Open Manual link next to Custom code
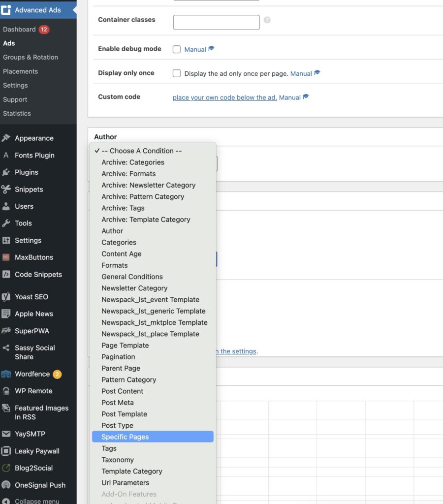The height and width of the screenshot is (504, 443). pyautogui.click(x=290, y=97)
